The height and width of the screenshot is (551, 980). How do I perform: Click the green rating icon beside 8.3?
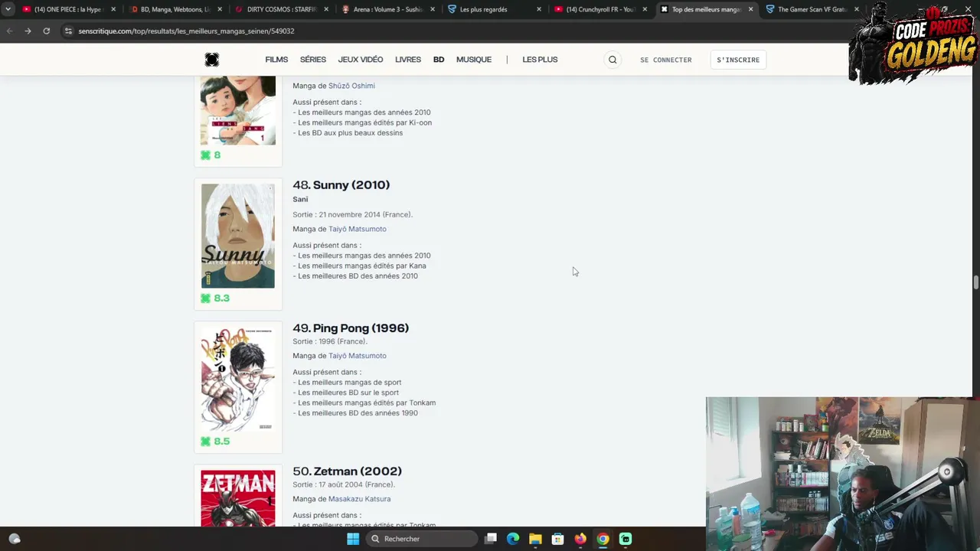coord(205,298)
